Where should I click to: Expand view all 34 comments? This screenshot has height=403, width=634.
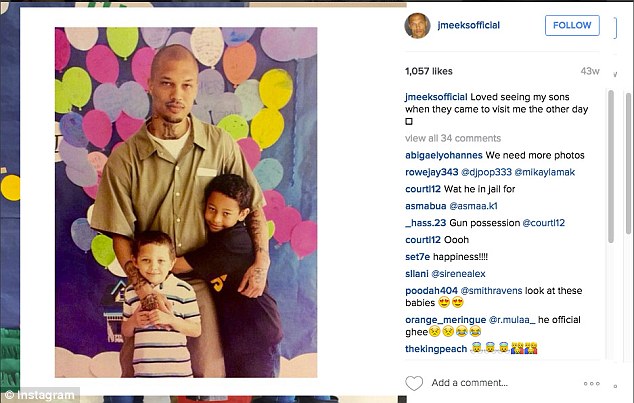pyautogui.click(x=453, y=138)
